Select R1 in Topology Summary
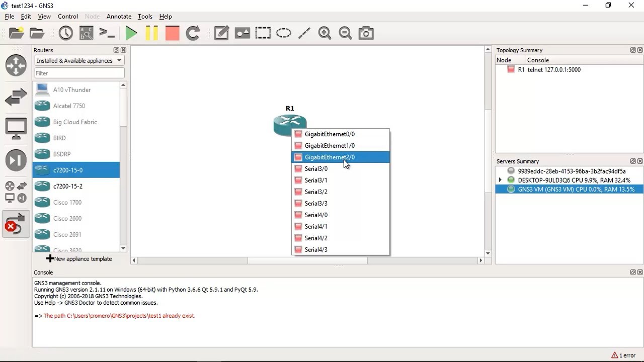 543,70
